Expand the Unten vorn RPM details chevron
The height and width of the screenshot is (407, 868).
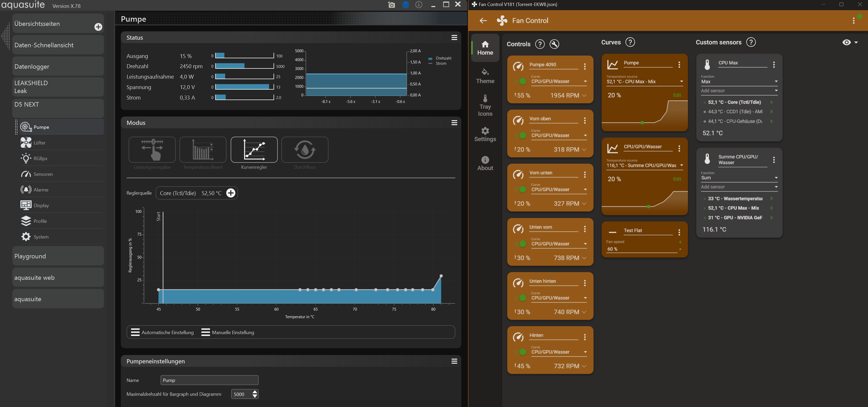584,258
